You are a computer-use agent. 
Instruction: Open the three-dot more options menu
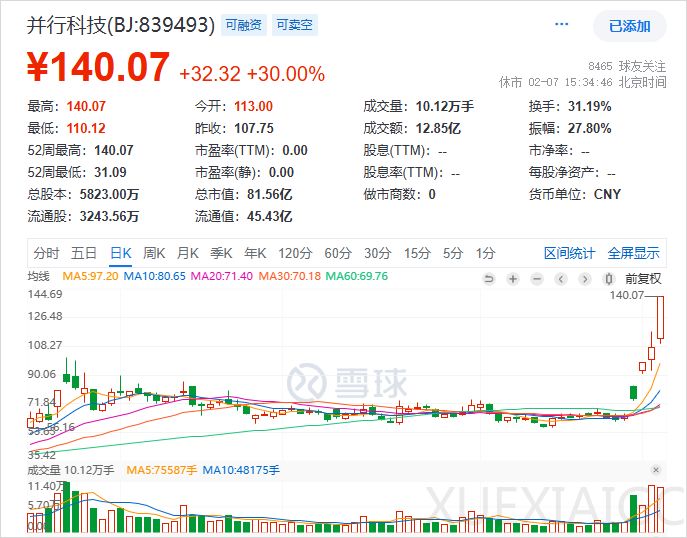(560, 25)
